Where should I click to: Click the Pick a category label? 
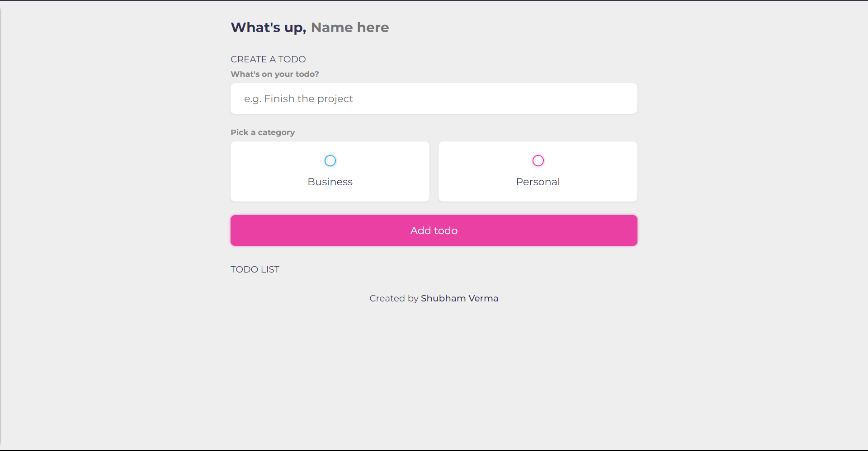point(262,132)
